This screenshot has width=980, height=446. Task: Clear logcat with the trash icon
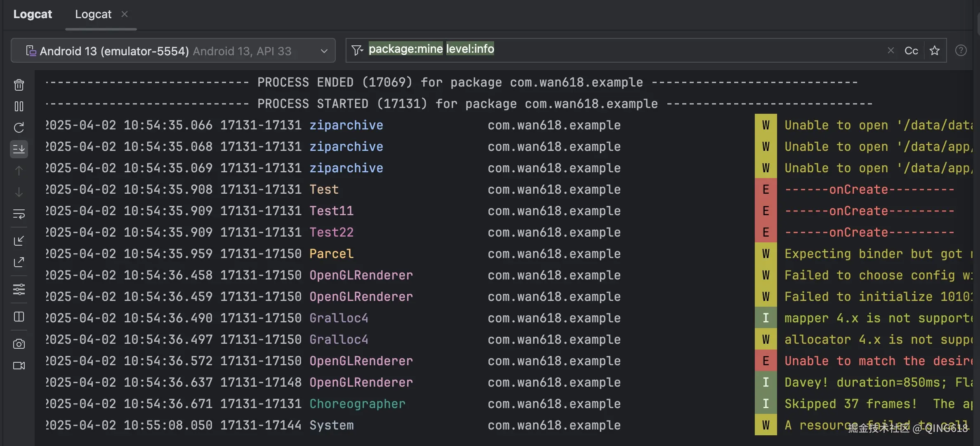(19, 85)
